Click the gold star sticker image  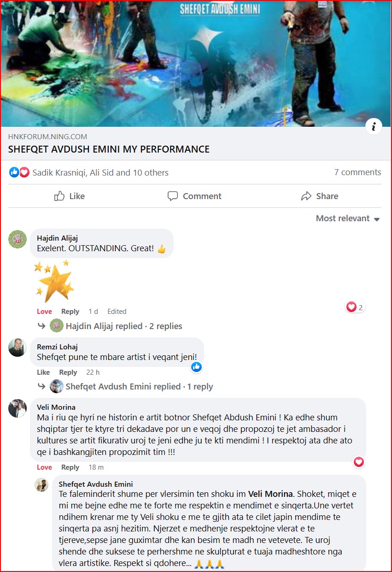(55, 281)
